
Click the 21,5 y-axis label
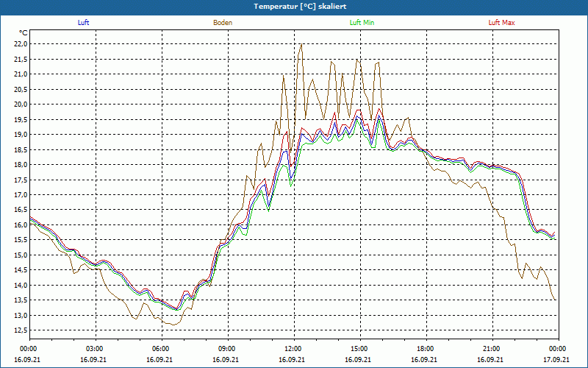(x=22, y=59)
